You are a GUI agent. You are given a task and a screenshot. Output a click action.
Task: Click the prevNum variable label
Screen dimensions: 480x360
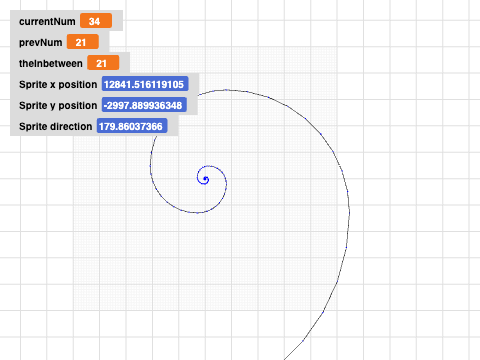click(x=40, y=42)
